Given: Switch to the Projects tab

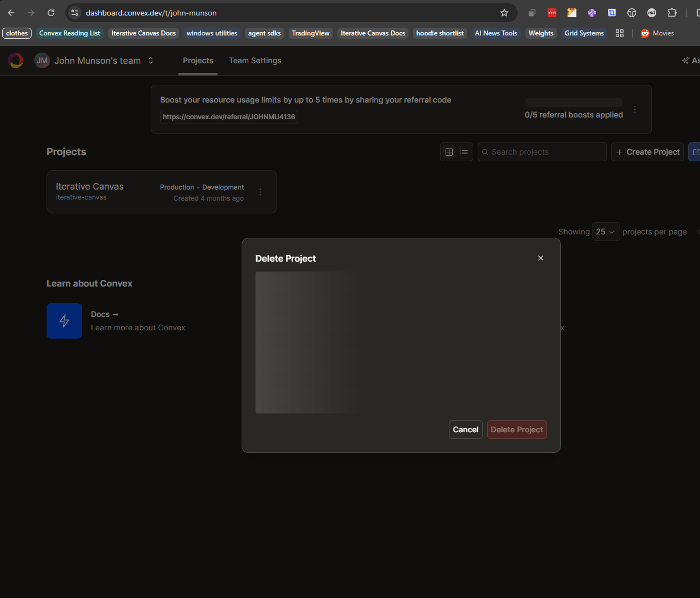Looking at the screenshot, I should click(x=198, y=60).
